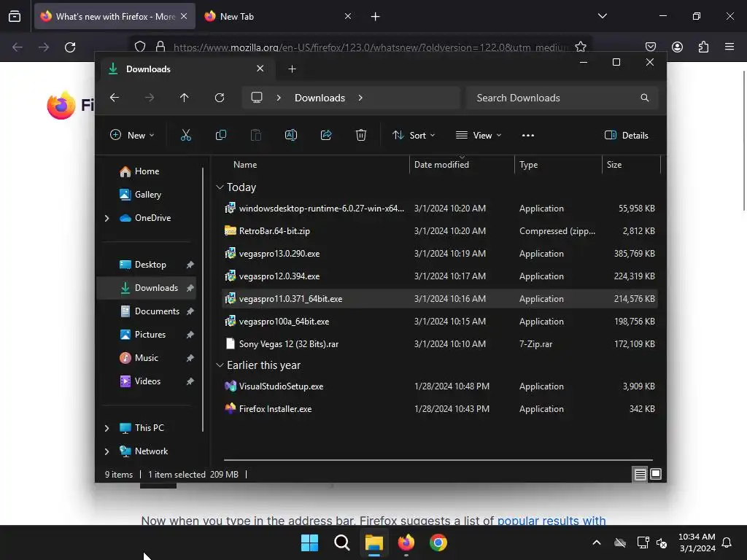Collapse the Today group
This screenshot has width=747, height=560.
click(x=220, y=187)
